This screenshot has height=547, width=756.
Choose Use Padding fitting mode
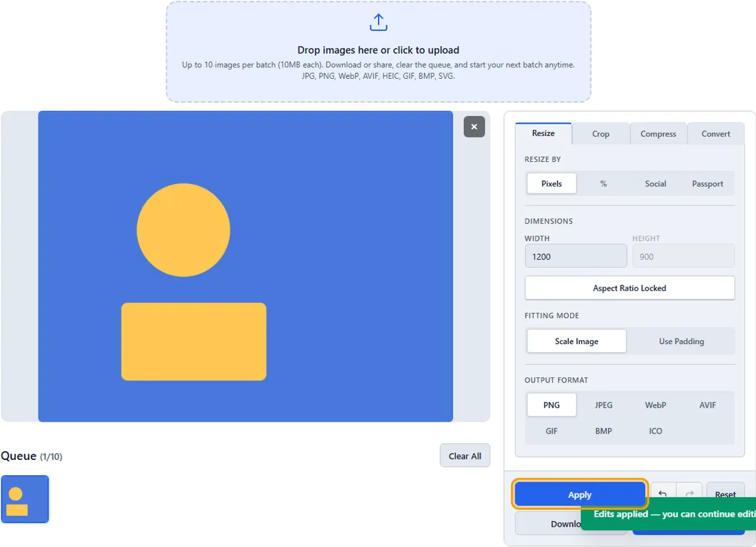tap(682, 341)
